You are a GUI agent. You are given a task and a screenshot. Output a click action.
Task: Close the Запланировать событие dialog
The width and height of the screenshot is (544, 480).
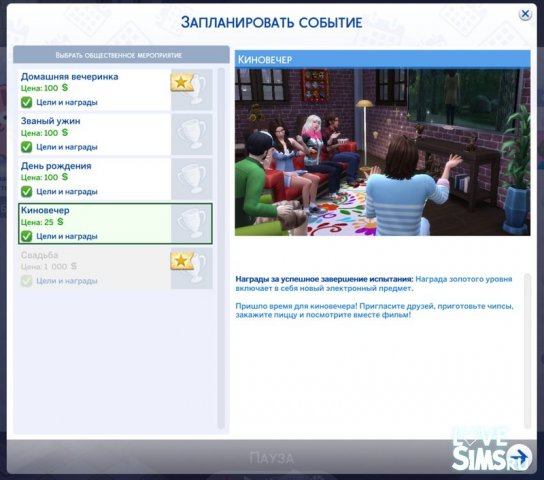pos(525,14)
